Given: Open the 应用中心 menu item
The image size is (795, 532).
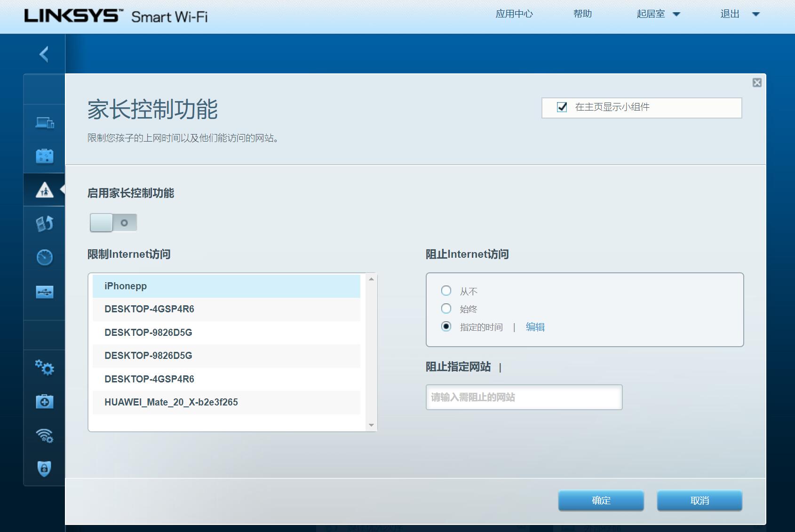Looking at the screenshot, I should point(514,14).
